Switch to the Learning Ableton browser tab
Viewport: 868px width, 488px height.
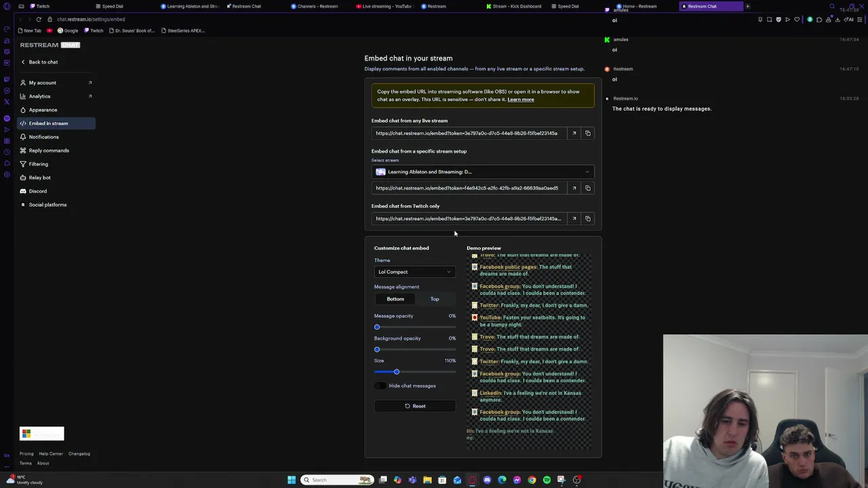point(189,6)
